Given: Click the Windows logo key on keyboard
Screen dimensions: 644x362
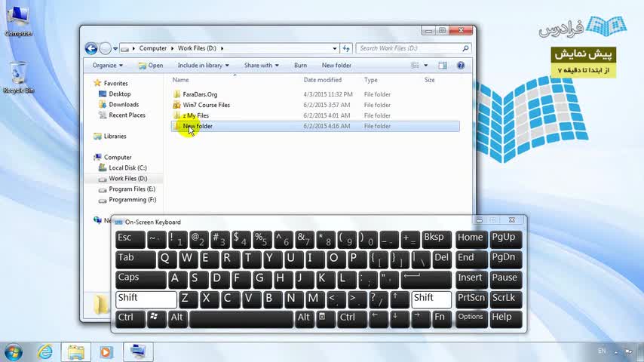Looking at the screenshot, I should tap(157, 319).
